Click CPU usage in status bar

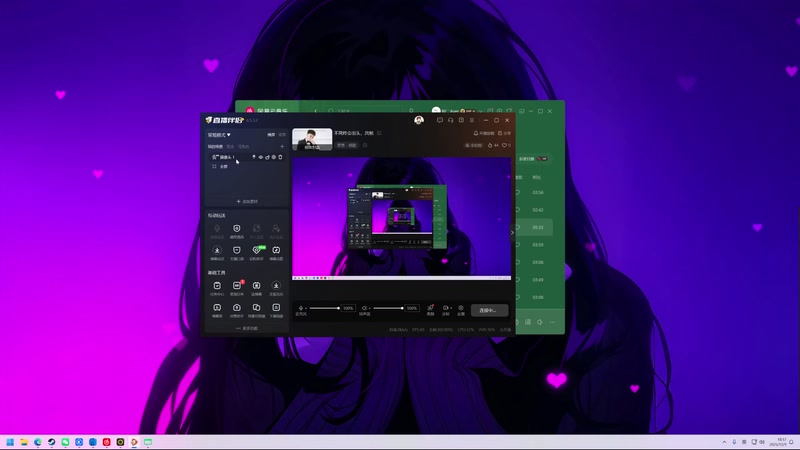click(466, 330)
